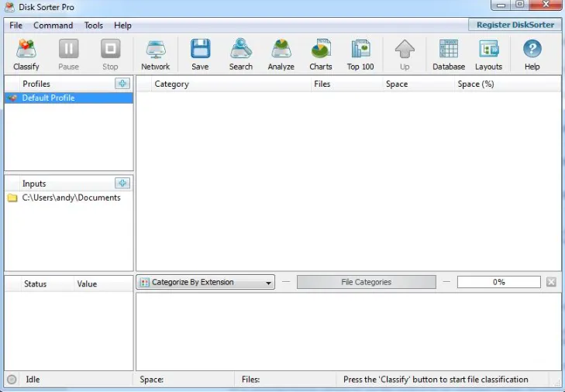Click the Documents folder icon in Inputs
The image size is (565, 392).
coord(12,198)
